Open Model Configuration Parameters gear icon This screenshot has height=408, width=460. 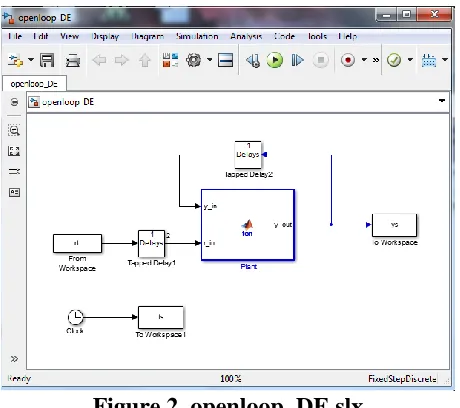[194, 60]
